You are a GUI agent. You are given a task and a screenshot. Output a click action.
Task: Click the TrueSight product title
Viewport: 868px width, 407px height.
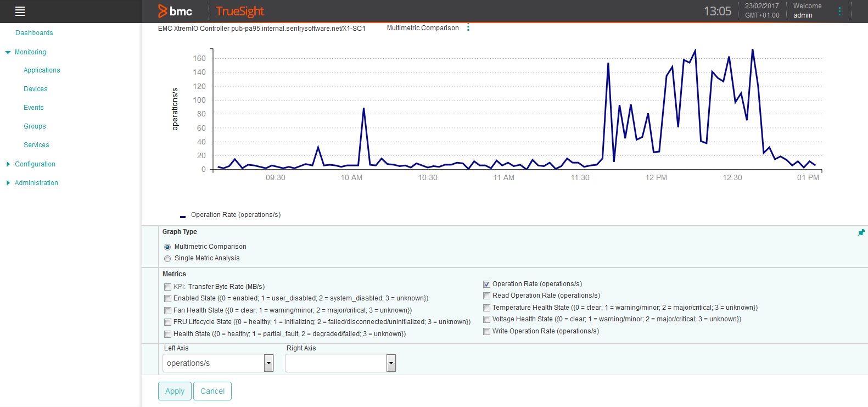[240, 11]
